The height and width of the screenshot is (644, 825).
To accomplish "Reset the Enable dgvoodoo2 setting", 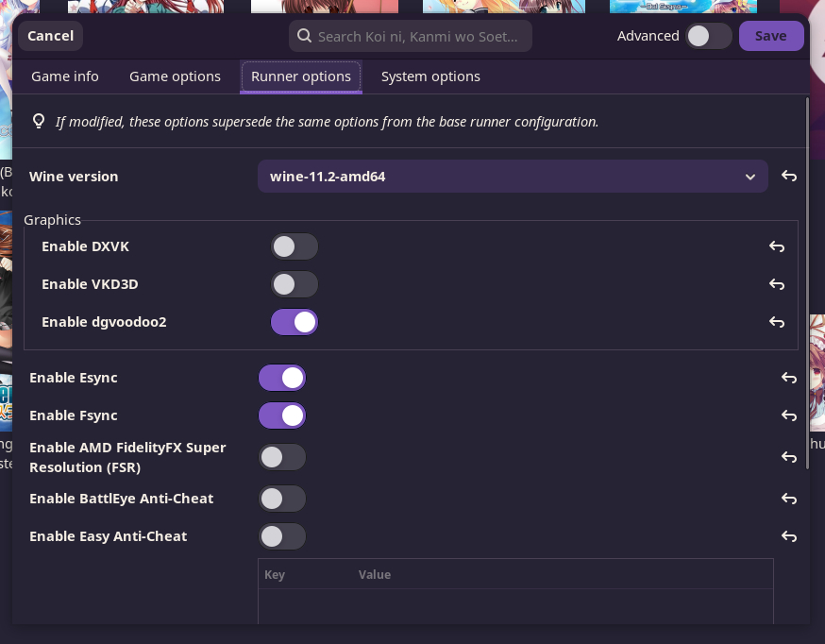I will [x=777, y=322].
